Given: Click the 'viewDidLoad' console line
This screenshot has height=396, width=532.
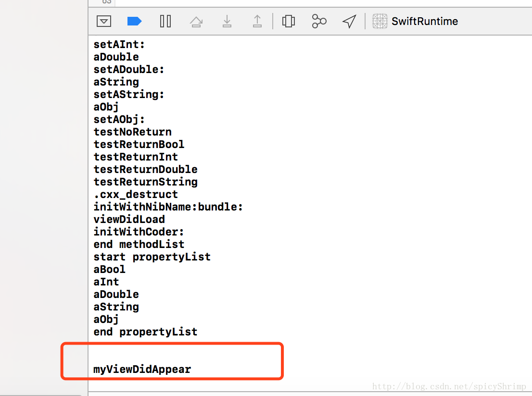Looking at the screenshot, I should click(129, 219).
